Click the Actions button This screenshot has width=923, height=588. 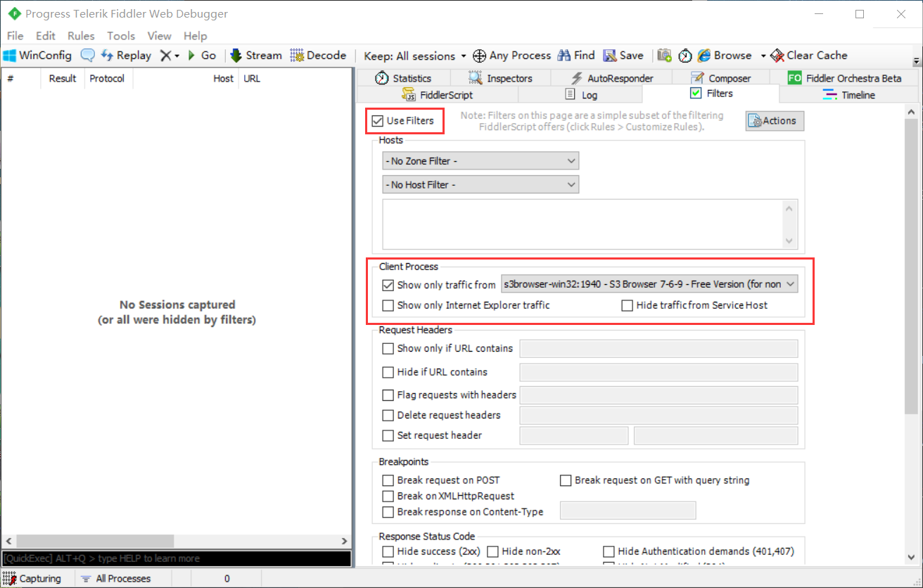775,121
